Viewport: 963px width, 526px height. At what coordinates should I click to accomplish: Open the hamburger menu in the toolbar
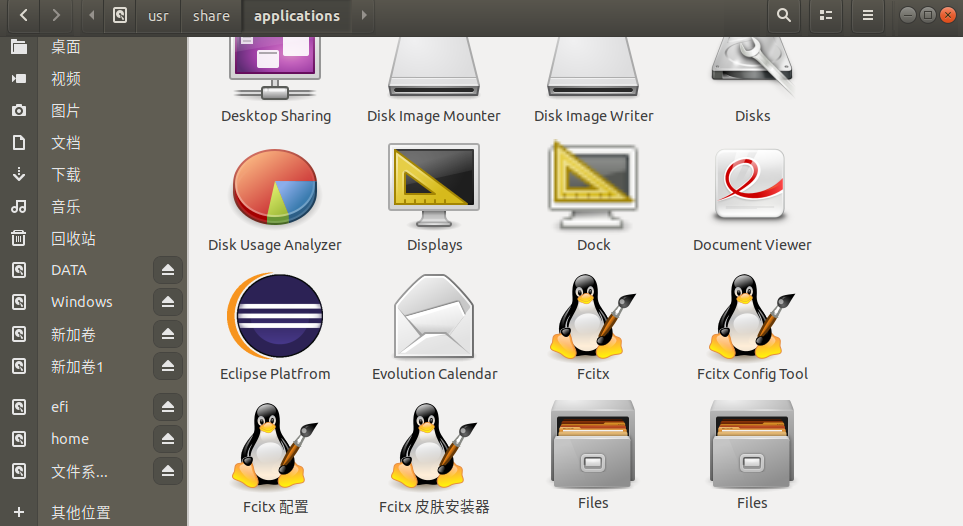point(868,15)
